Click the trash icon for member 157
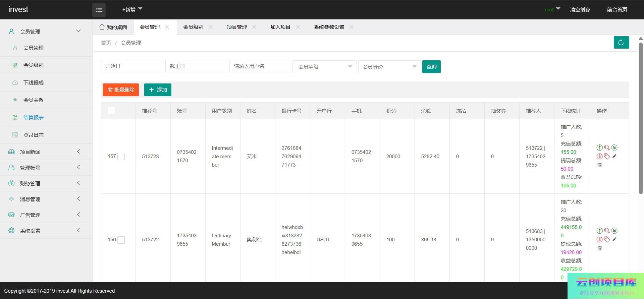This screenshot has width=644, height=299. point(600,165)
